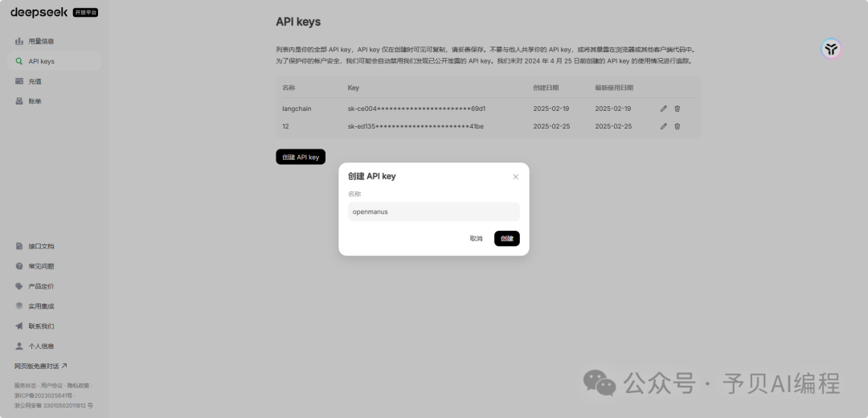Click name cell 12

point(285,126)
